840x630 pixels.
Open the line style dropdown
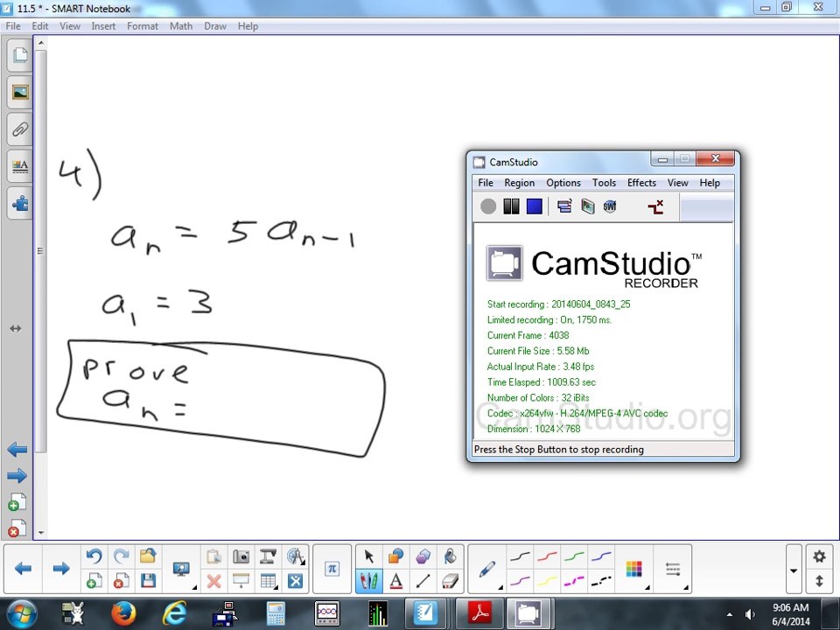[674, 569]
